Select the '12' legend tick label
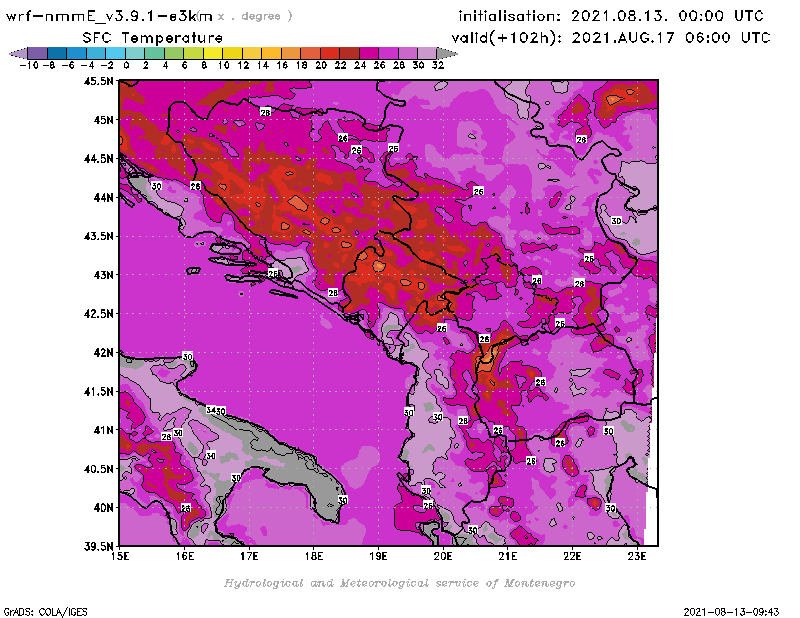This screenshot has width=800, height=618. tap(243, 65)
